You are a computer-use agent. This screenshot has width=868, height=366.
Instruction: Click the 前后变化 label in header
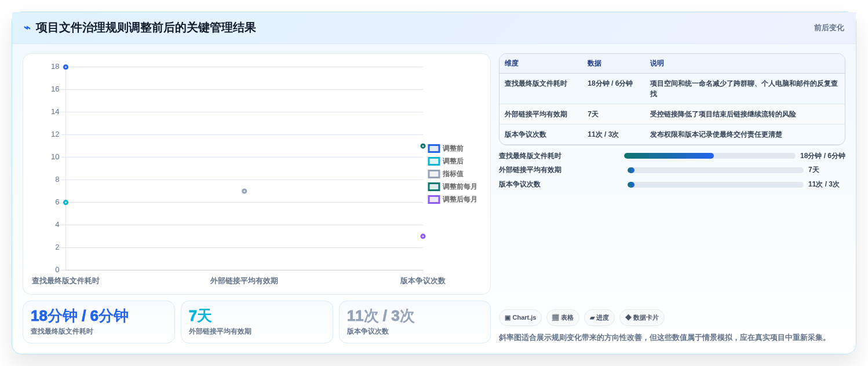[x=829, y=28]
